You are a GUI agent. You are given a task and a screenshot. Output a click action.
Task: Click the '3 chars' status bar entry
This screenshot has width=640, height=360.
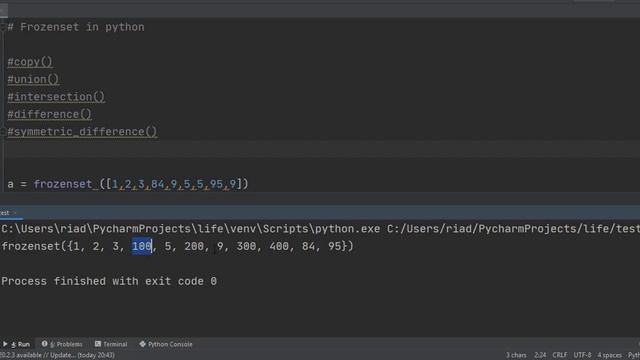pyautogui.click(x=516, y=355)
